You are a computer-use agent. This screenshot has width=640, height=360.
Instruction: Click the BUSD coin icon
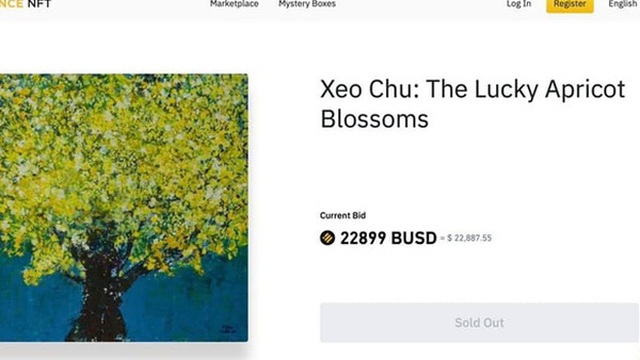[327, 238]
